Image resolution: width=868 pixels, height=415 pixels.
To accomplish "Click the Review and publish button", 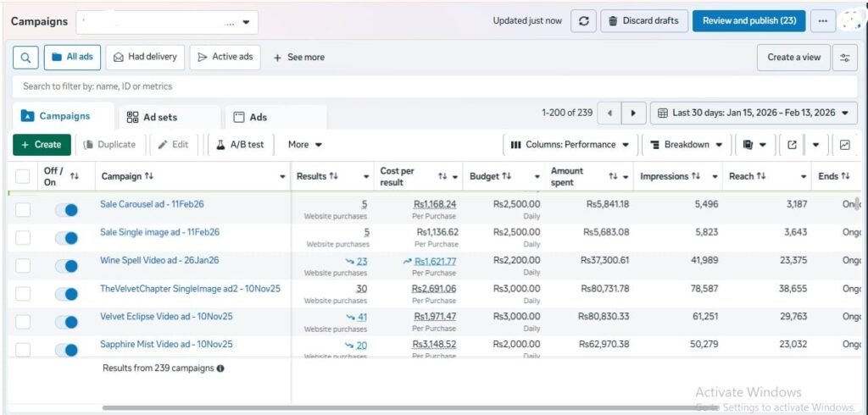I will coord(748,21).
